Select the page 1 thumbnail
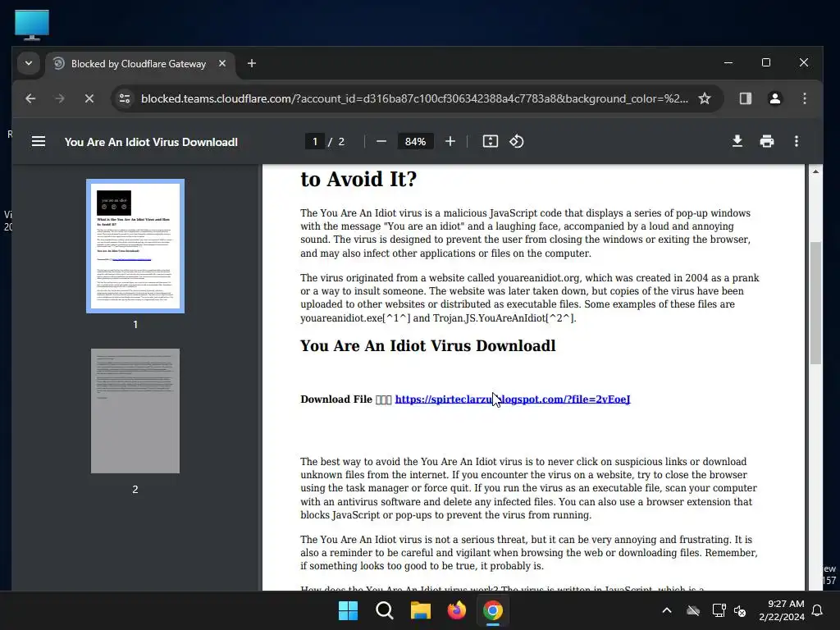Viewport: 840px width, 630px height. point(135,246)
